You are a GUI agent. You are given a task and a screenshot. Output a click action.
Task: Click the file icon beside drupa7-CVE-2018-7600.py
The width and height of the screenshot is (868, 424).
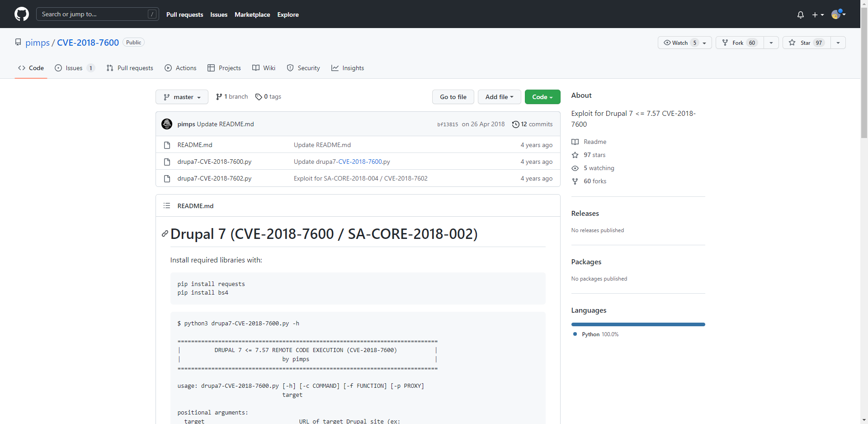pos(167,162)
